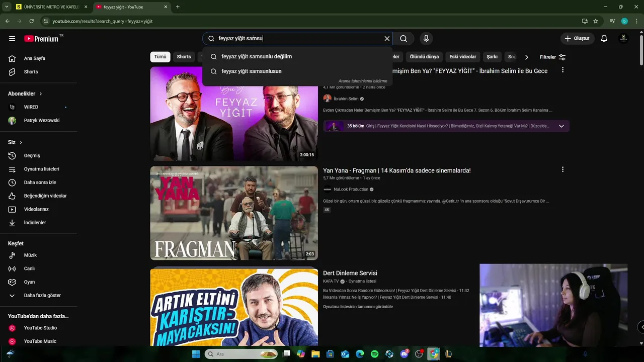Viewport: 644px width, 362px height.
Task: Open the Filtreler filter options
Action: pos(552,57)
